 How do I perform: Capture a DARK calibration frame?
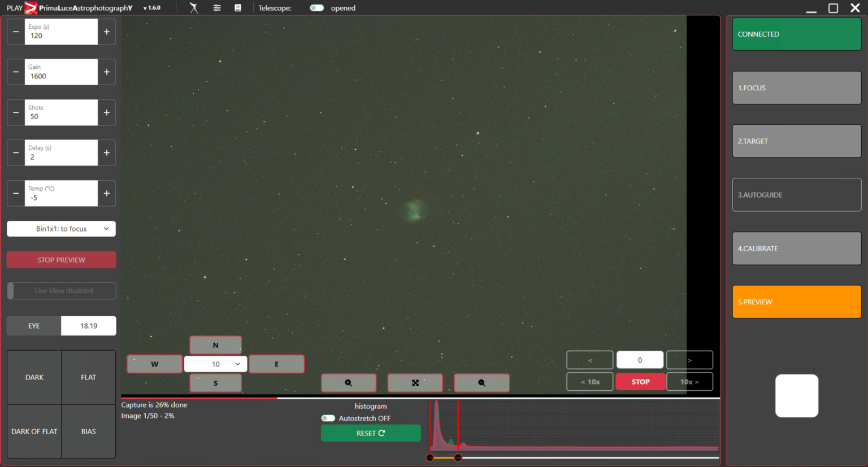click(34, 377)
